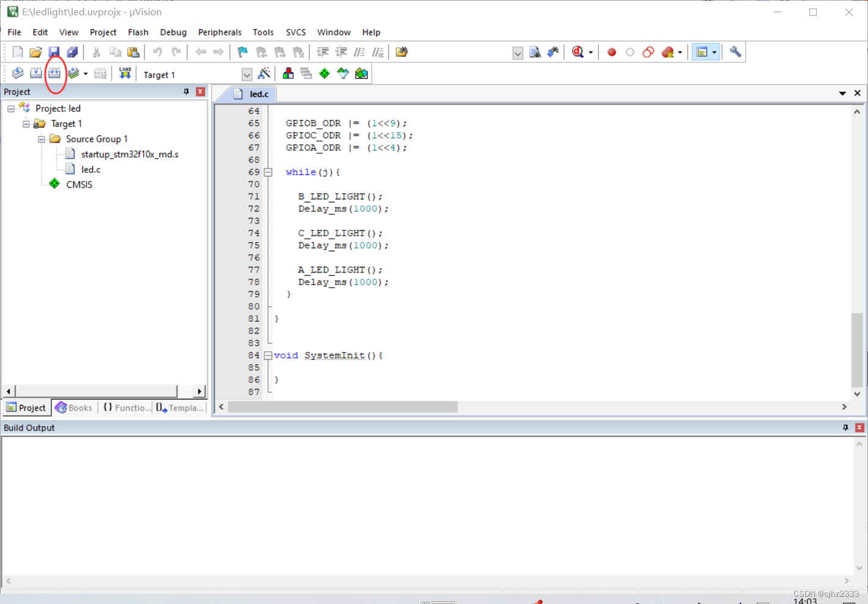This screenshot has height=604, width=868.
Task: Close the Build Output panel with red X
Action: [x=859, y=428]
